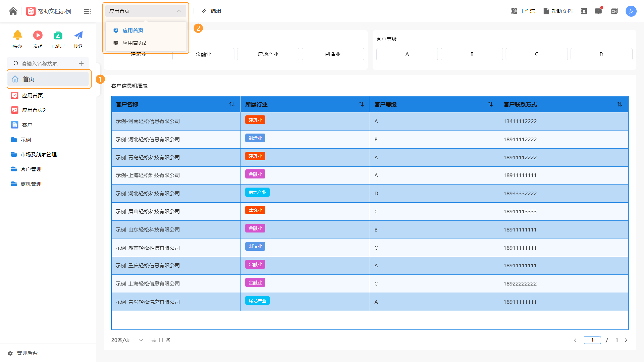This screenshot has width=644, height=362.
Task: Sort by 客户等级 column arrows
Action: point(490,104)
